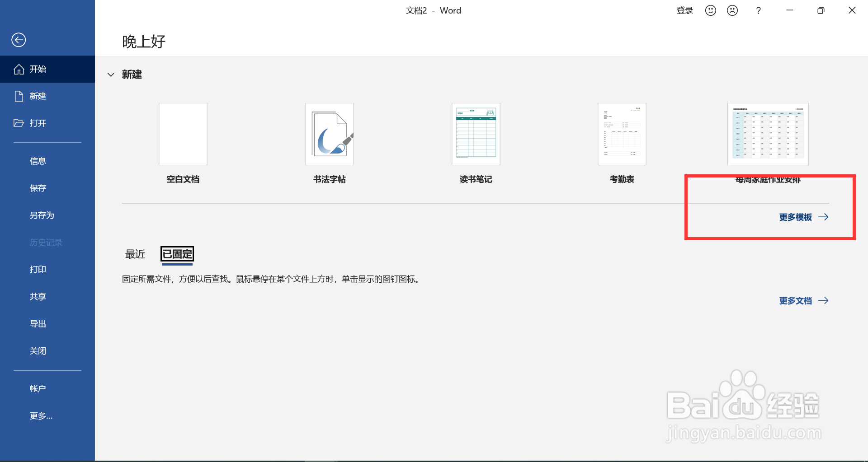The width and height of the screenshot is (868, 462).
Task: Open the 开始 home page
Action: click(47, 69)
